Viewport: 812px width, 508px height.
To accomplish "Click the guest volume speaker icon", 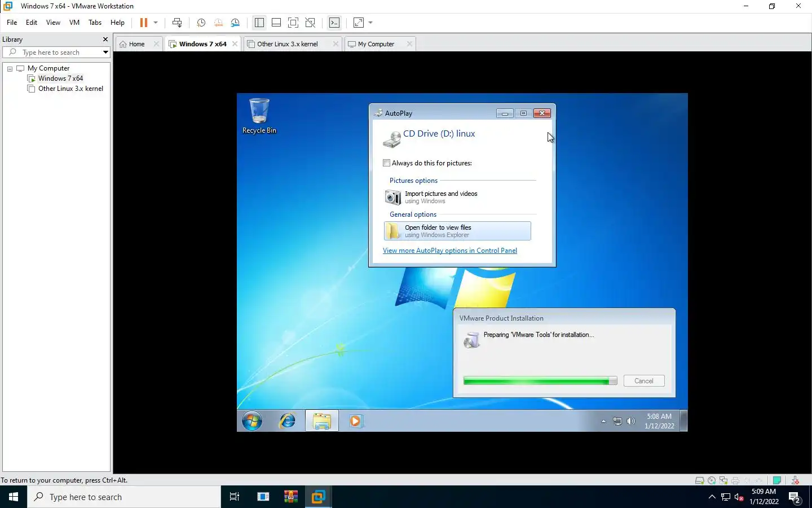I will pos(631,421).
